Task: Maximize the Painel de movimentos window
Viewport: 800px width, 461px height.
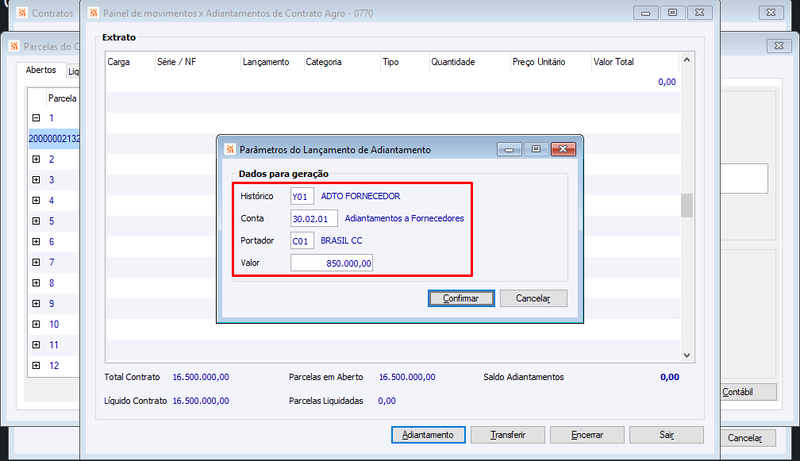Action: point(672,13)
